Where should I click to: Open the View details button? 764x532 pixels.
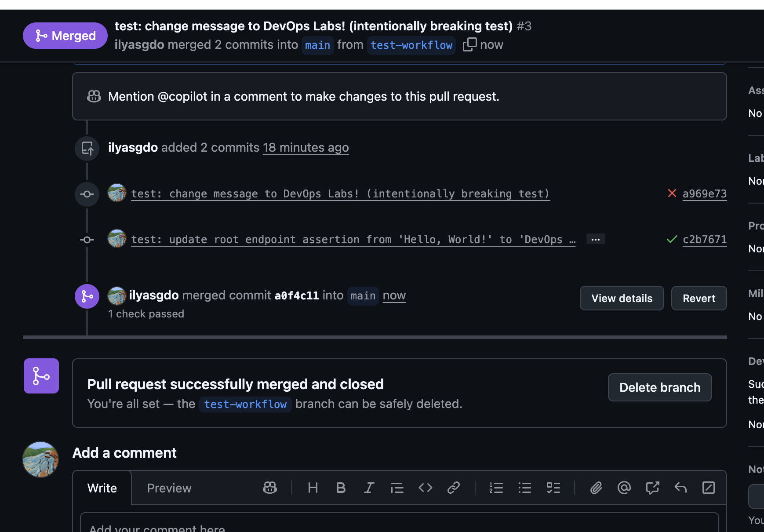622,298
